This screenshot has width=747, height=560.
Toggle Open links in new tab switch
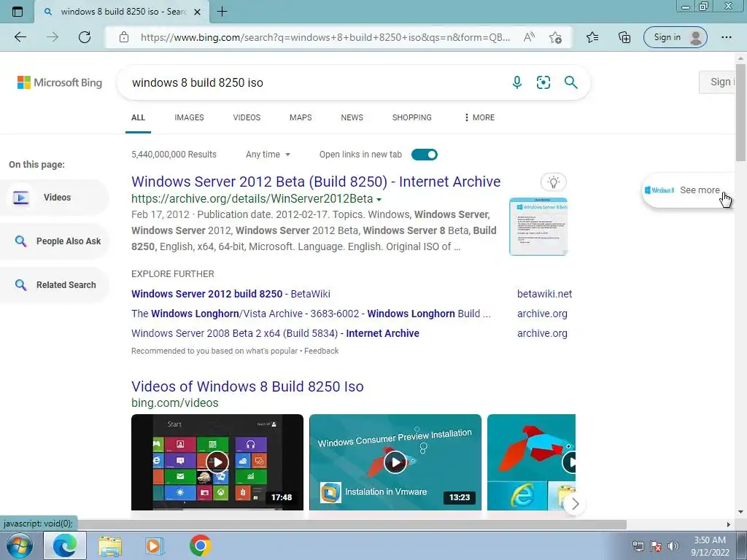pyautogui.click(x=425, y=155)
